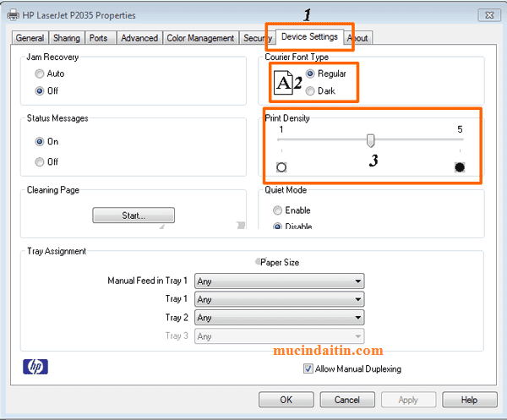Click the Print Density group label

pyautogui.click(x=287, y=118)
